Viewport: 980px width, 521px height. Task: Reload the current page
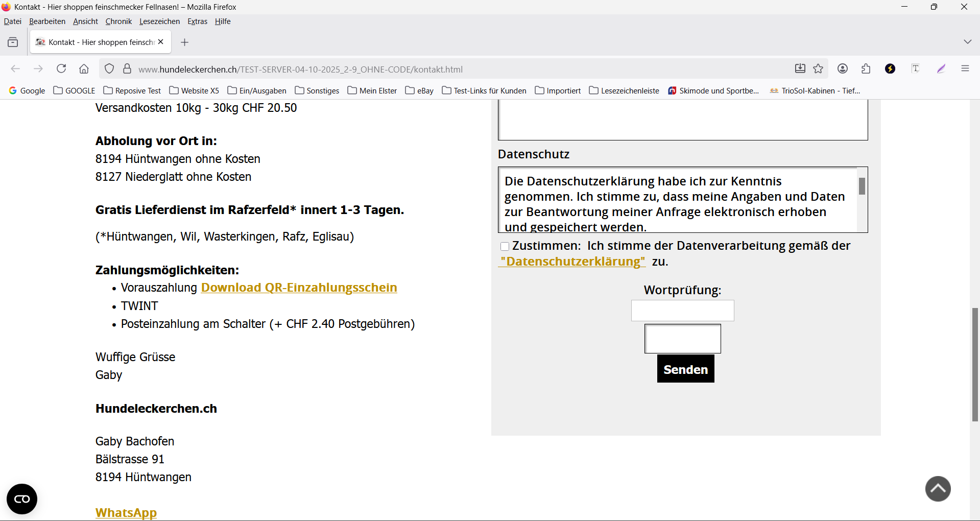click(x=61, y=69)
